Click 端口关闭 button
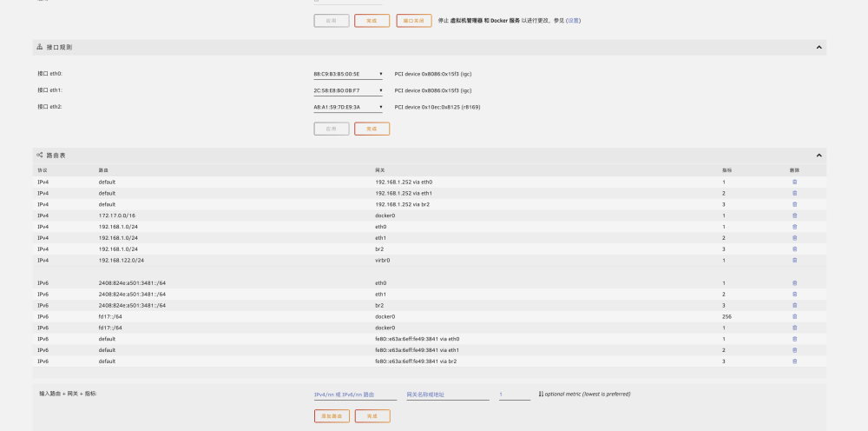The image size is (868, 431). [x=414, y=21]
